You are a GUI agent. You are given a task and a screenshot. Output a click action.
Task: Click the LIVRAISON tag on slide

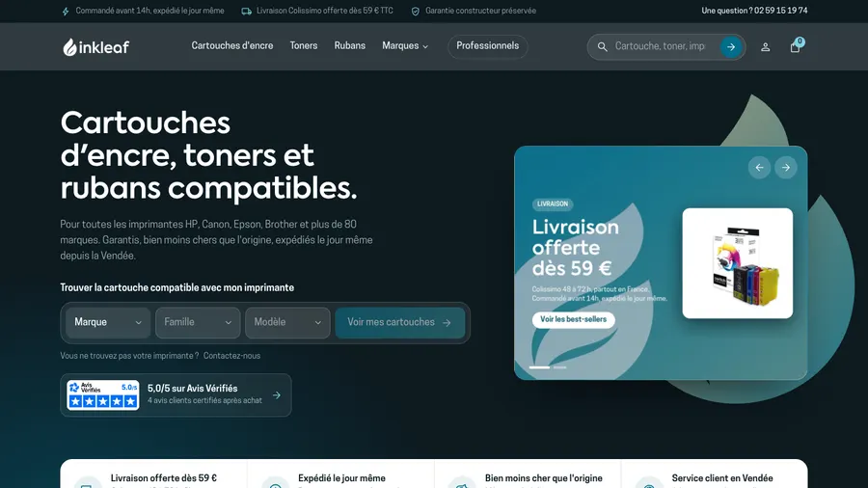(553, 204)
